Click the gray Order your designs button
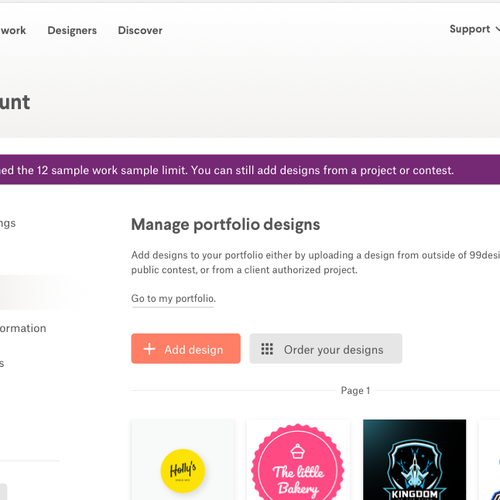The height and width of the screenshot is (500, 500). tap(326, 349)
